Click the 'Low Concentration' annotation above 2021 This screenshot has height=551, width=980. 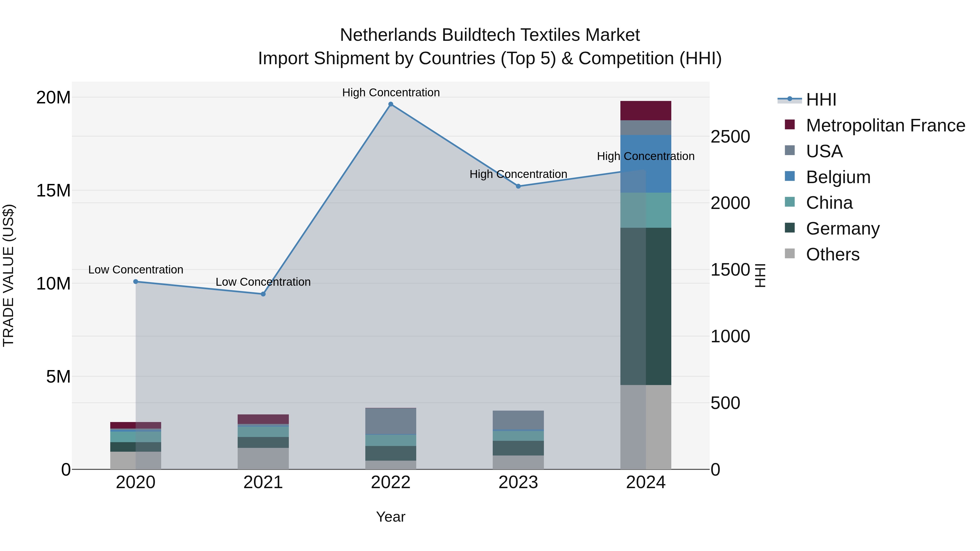point(263,282)
